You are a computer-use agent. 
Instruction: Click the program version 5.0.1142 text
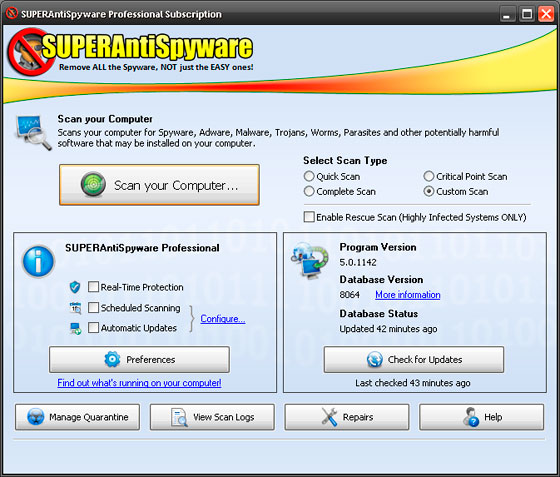click(358, 262)
